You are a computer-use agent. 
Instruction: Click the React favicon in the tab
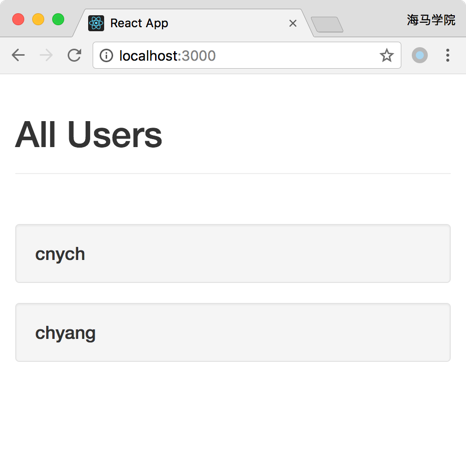tap(96, 23)
